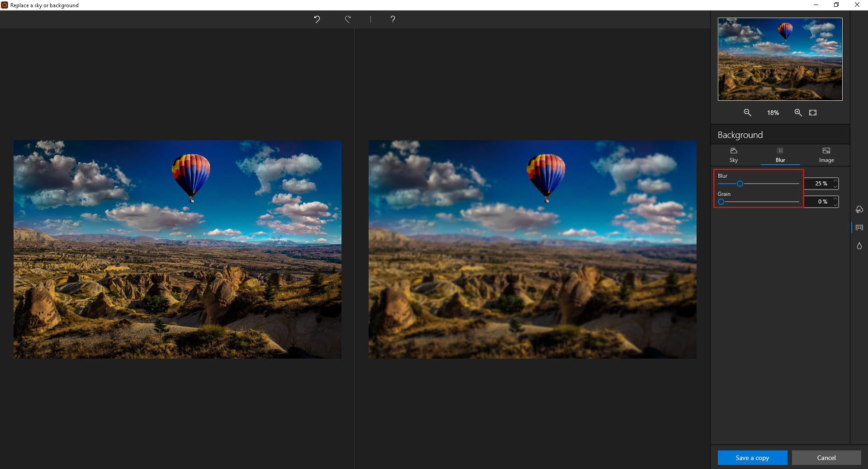
Task: Click the app icon in the title bar
Action: coord(5,5)
